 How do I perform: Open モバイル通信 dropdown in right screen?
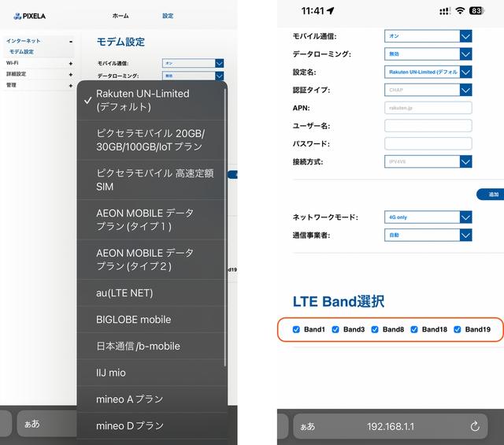click(428, 36)
